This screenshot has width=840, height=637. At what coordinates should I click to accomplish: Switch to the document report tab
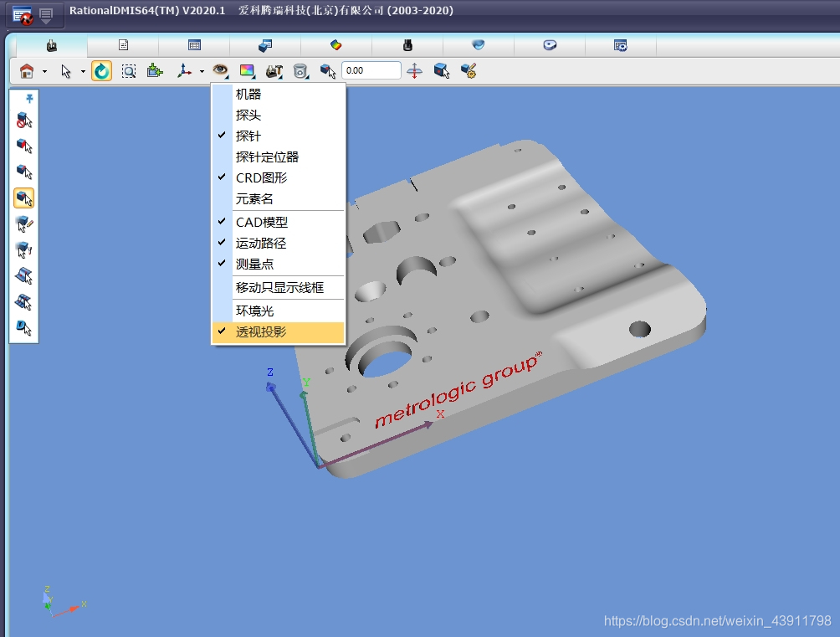click(x=123, y=45)
